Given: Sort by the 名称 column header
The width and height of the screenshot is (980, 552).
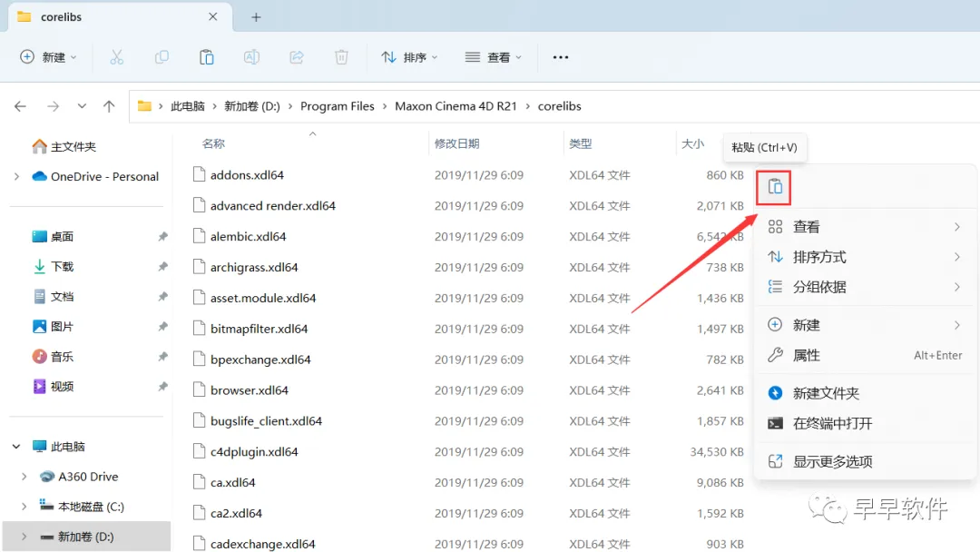Looking at the screenshot, I should pyautogui.click(x=213, y=143).
